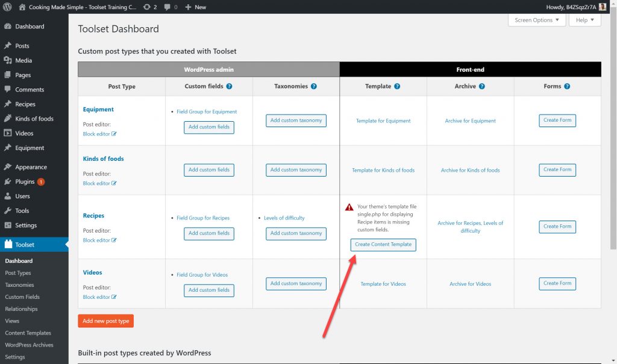617x364 pixels.
Task: Click Create Form in Recipes row
Action: 557,227
